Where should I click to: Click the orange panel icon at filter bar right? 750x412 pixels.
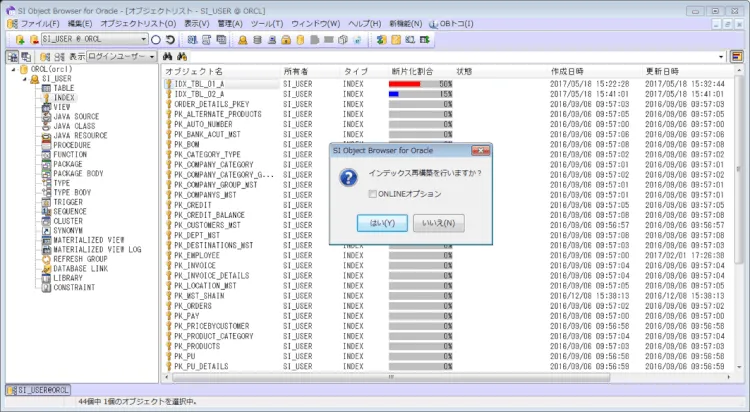[x=737, y=56]
